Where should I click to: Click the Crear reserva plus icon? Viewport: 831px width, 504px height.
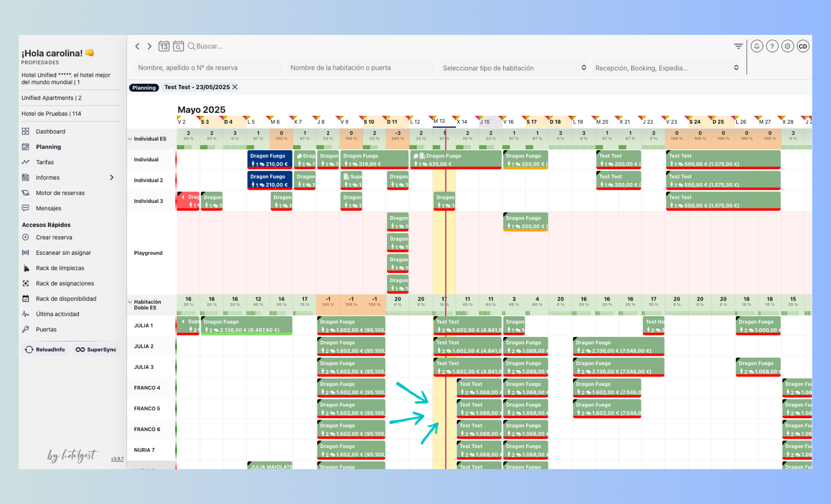pyautogui.click(x=26, y=237)
